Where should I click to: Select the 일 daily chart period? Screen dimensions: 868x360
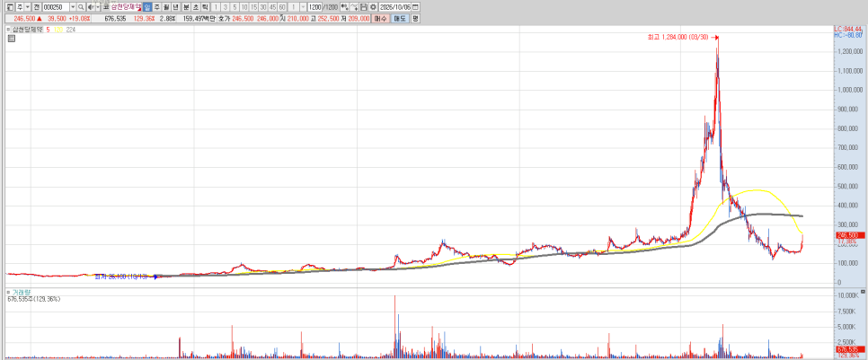pos(147,7)
